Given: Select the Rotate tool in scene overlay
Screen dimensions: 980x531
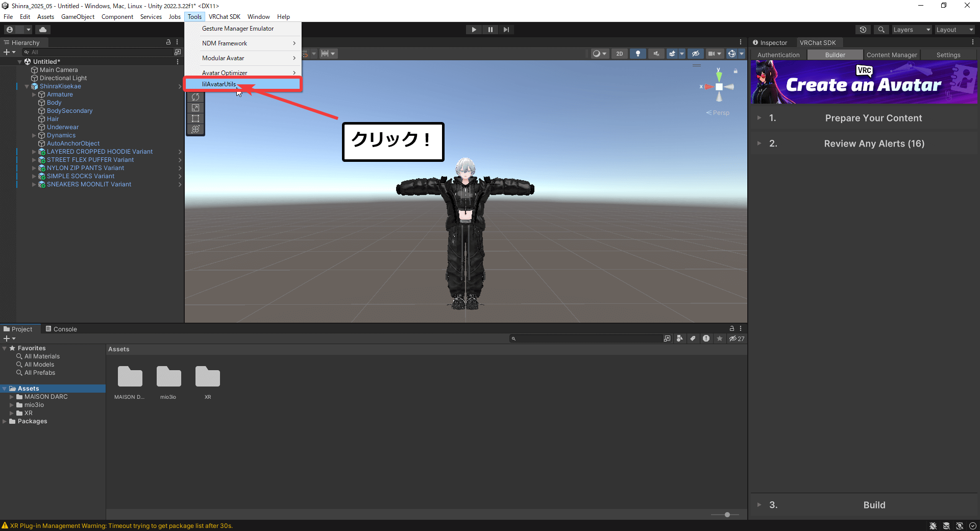Looking at the screenshot, I should 195,97.
